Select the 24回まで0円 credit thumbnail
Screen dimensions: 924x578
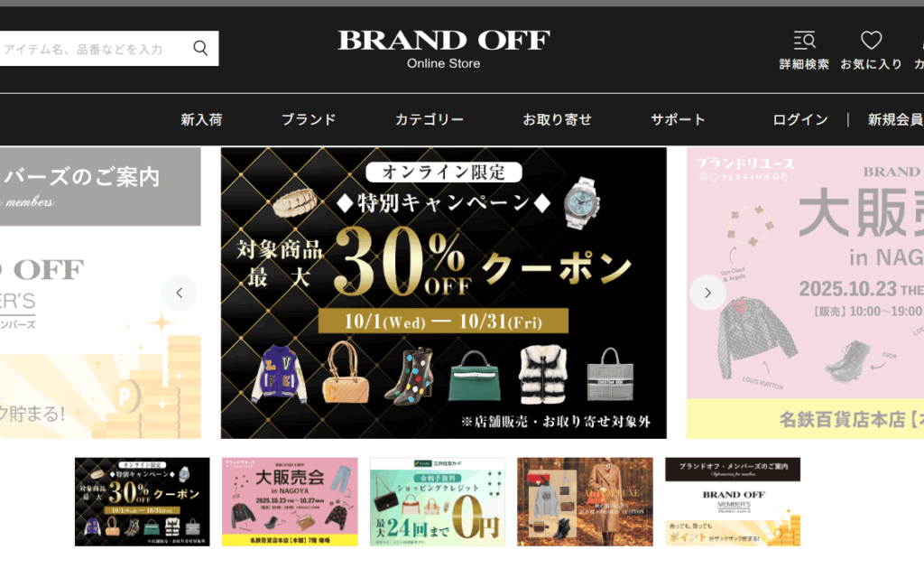[438, 502]
